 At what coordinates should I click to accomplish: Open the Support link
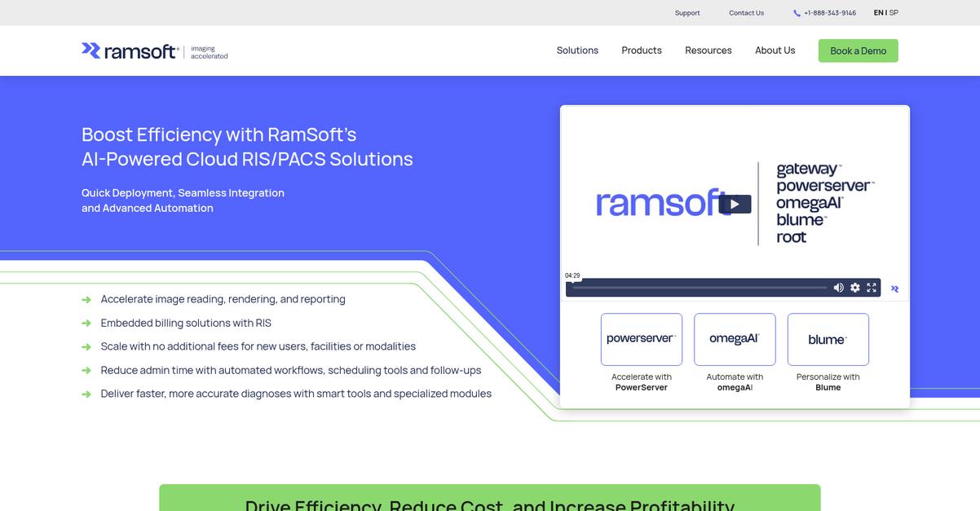687,13
